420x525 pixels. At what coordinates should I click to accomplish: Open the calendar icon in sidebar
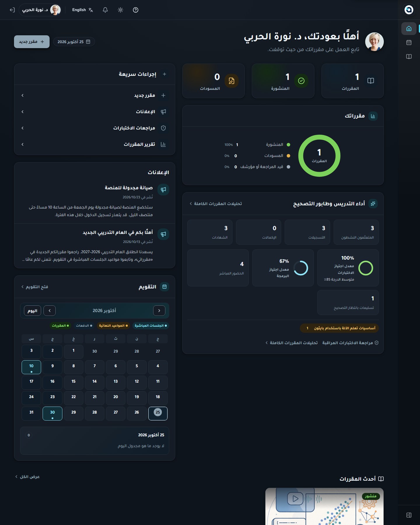[x=409, y=43]
